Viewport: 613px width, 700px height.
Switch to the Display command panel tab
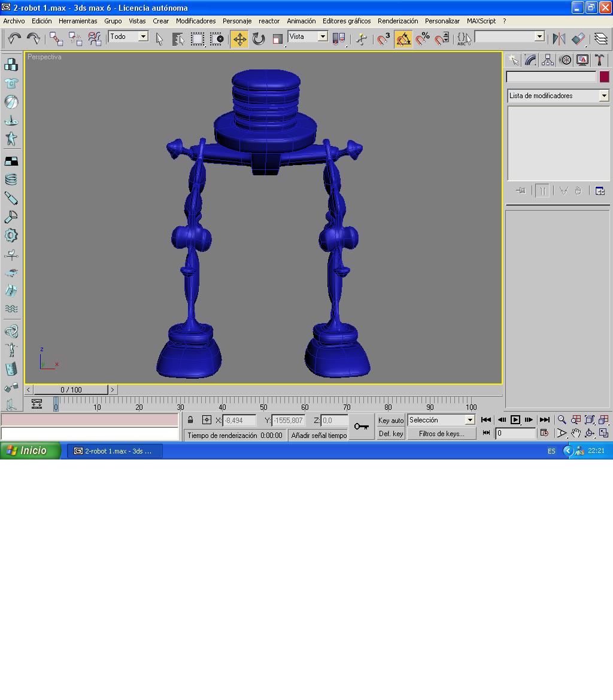(582, 60)
